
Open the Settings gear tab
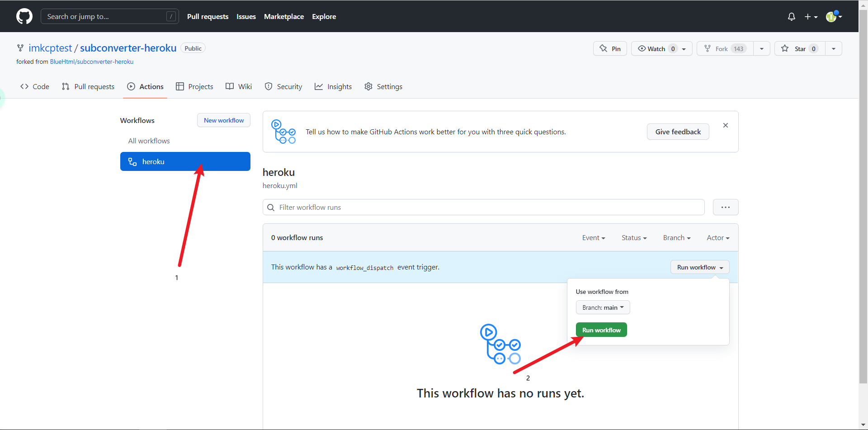[x=383, y=86]
